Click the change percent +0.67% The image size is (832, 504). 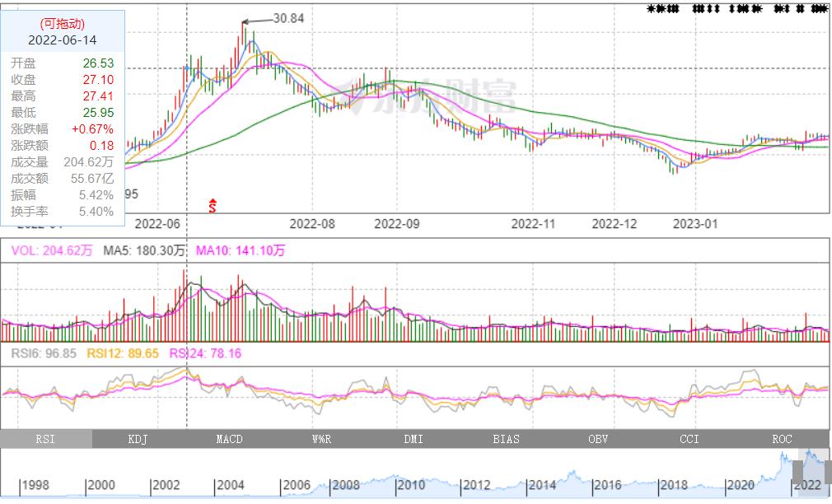point(93,129)
